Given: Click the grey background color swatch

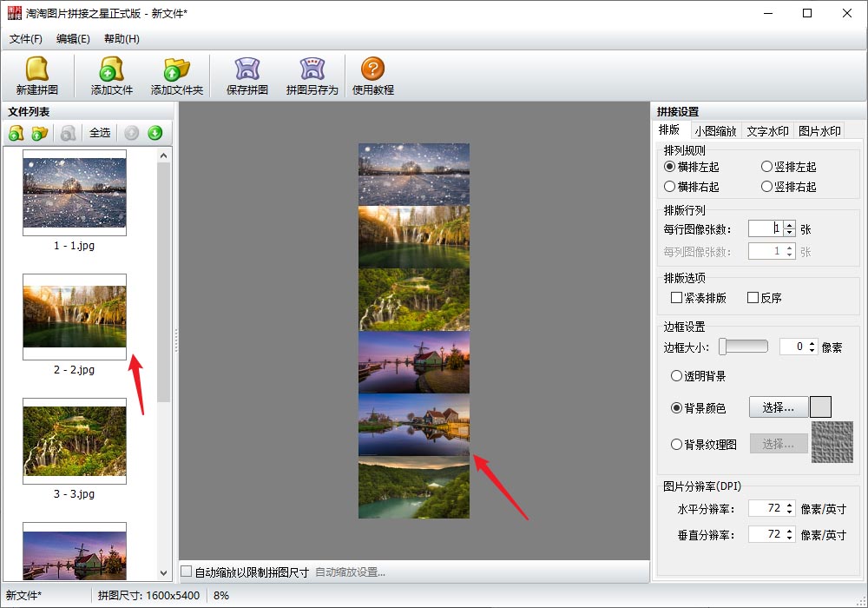Looking at the screenshot, I should tap(820, 407).
